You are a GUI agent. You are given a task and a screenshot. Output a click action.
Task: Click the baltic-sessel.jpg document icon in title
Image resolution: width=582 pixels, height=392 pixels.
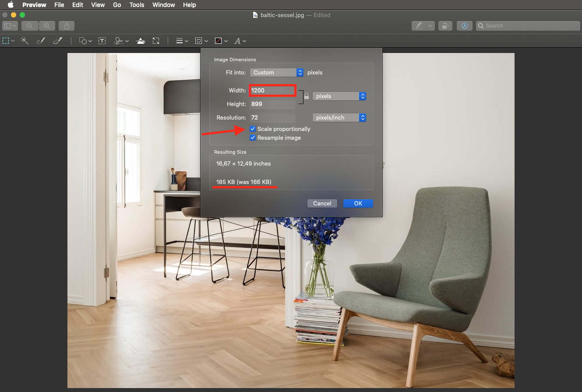coord(255,15)
